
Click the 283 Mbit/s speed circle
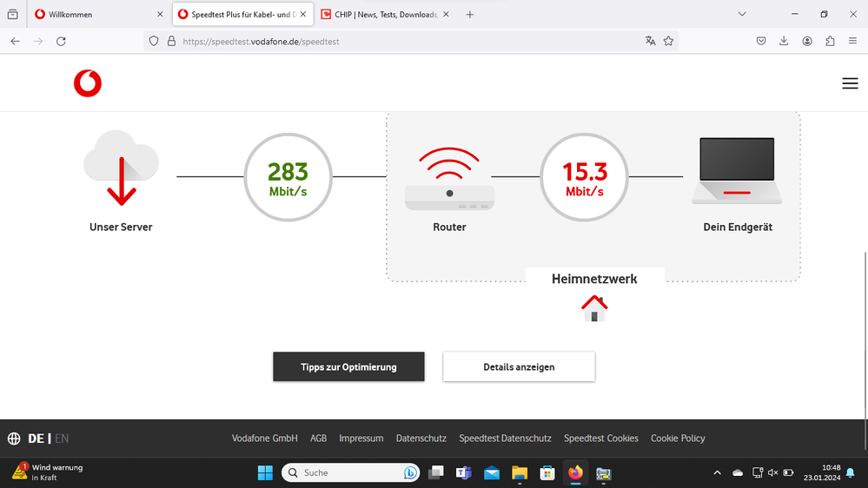pyautogui.click(x=288, y=177)
